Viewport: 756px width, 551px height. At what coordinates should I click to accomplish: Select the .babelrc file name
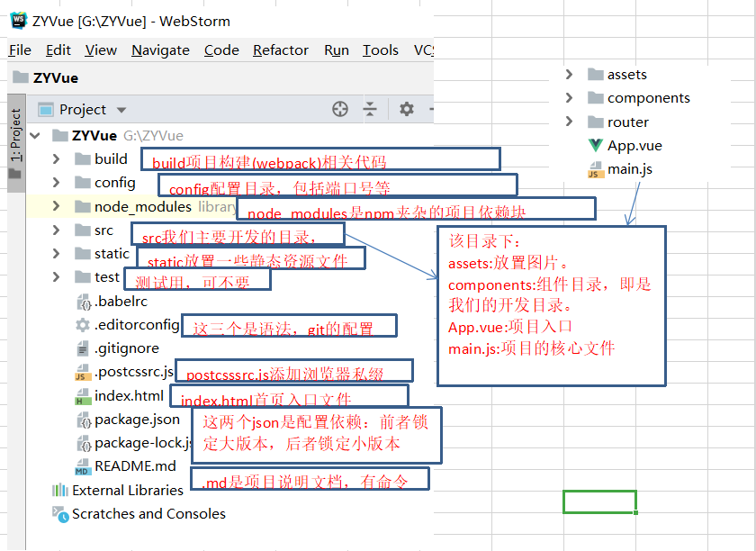pyautogui.click(x=121, y=302)
